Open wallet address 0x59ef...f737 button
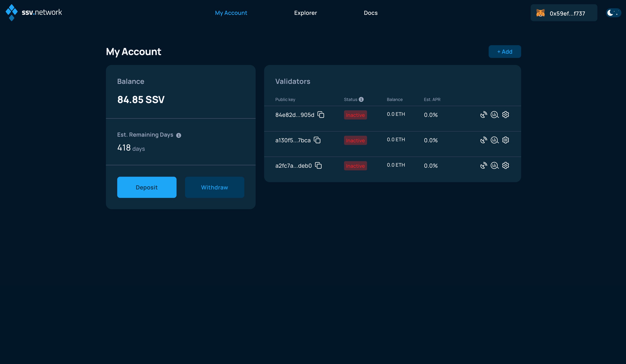 [564, 13]
